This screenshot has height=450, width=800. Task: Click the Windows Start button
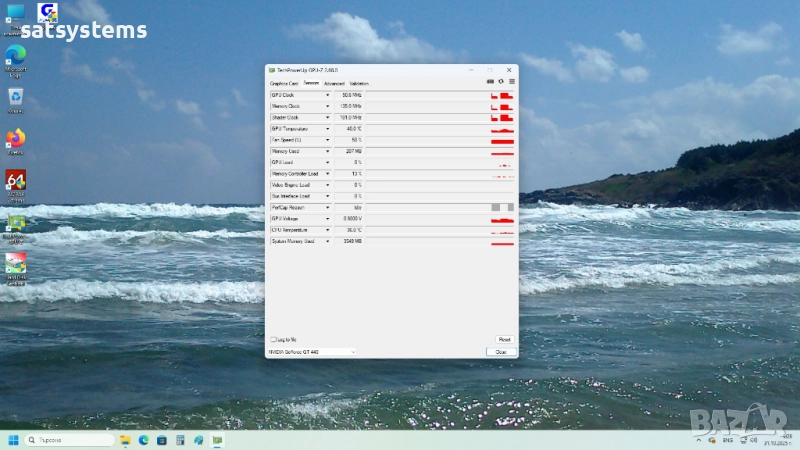[14, 440]
